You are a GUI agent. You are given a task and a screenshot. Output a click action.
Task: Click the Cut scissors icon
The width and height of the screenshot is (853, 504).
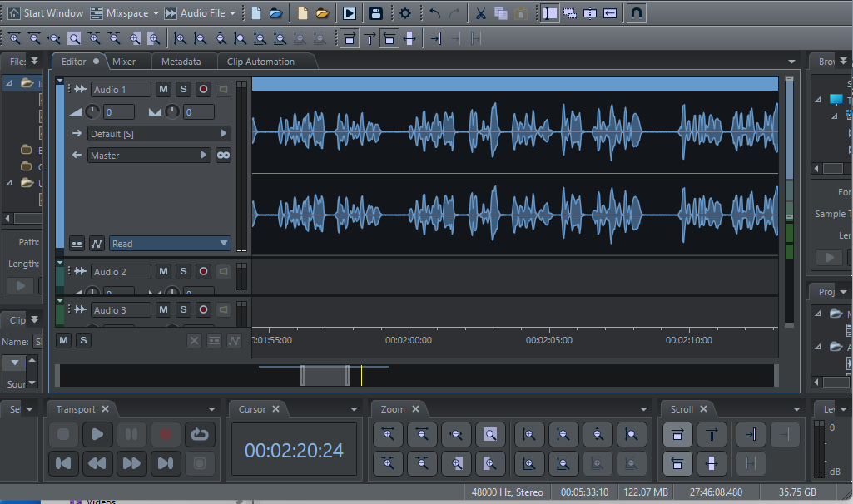tap(480, 13)
